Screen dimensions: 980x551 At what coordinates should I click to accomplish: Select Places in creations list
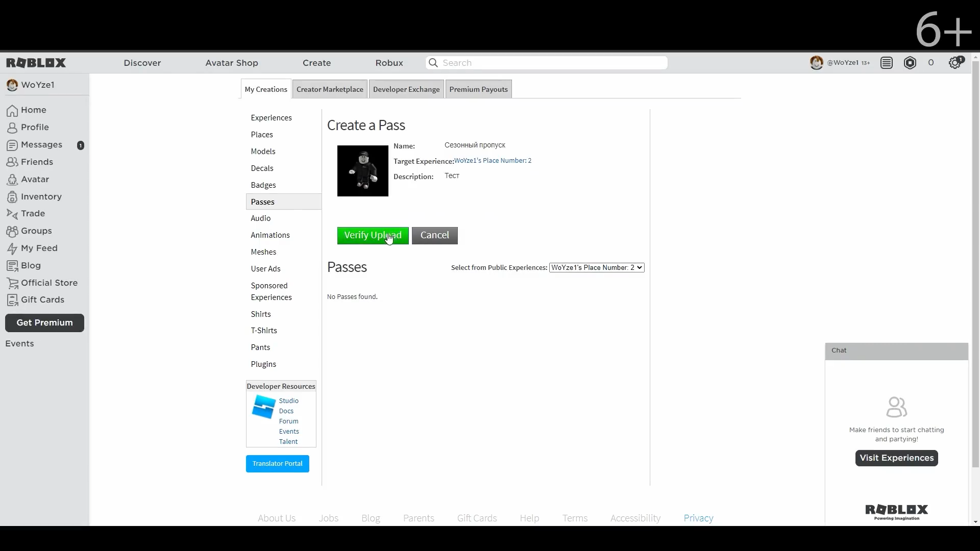(262, 135)
